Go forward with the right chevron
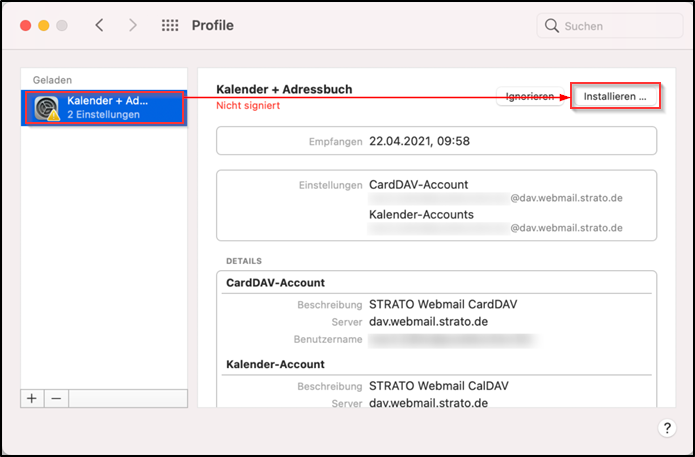The height and width of the screenshot is (457, 695). click(132, 25)
